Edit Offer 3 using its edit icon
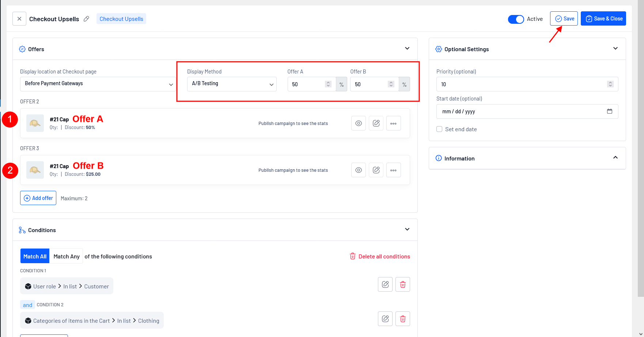This screenshot has height=337, width=644. [376, 170]
